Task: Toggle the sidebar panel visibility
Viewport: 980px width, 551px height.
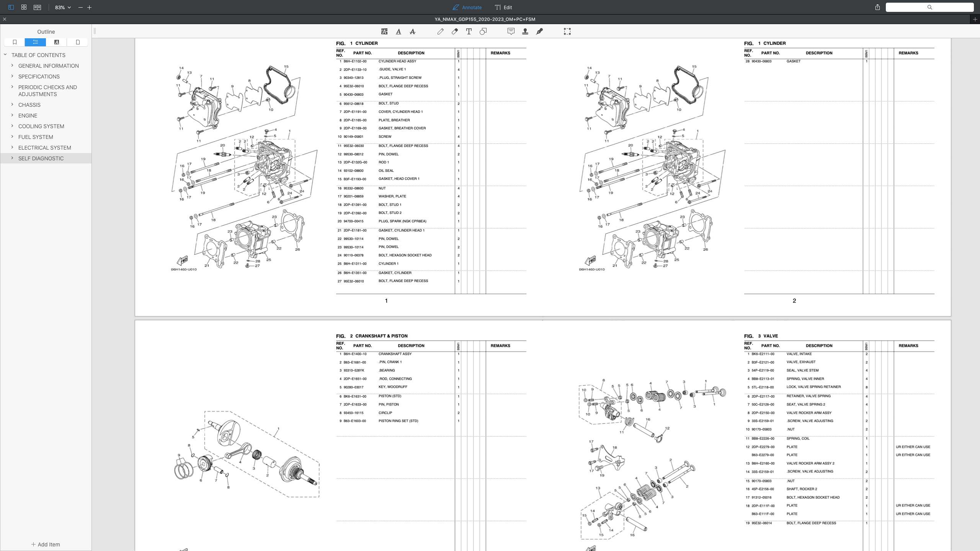Action: click(10, 7)
